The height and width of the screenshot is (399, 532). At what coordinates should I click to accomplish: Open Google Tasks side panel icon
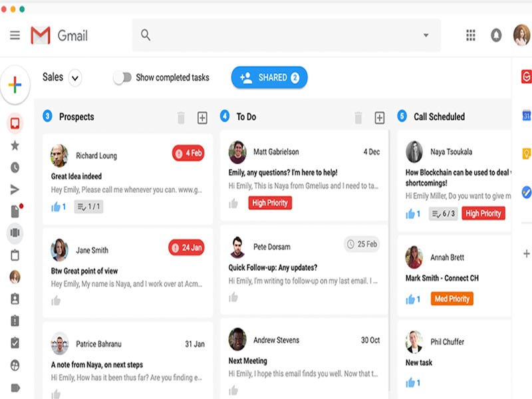pyautogui.click(x=526, y=192)
